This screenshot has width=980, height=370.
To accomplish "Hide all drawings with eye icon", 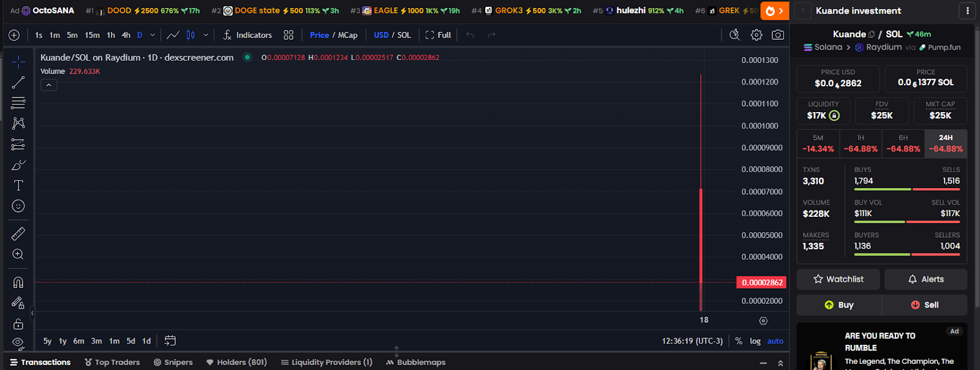I will coord(18,342).
